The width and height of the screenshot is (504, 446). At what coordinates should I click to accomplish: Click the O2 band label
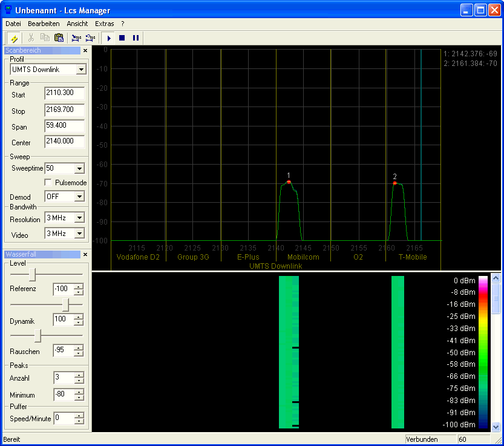pos(358,257)
